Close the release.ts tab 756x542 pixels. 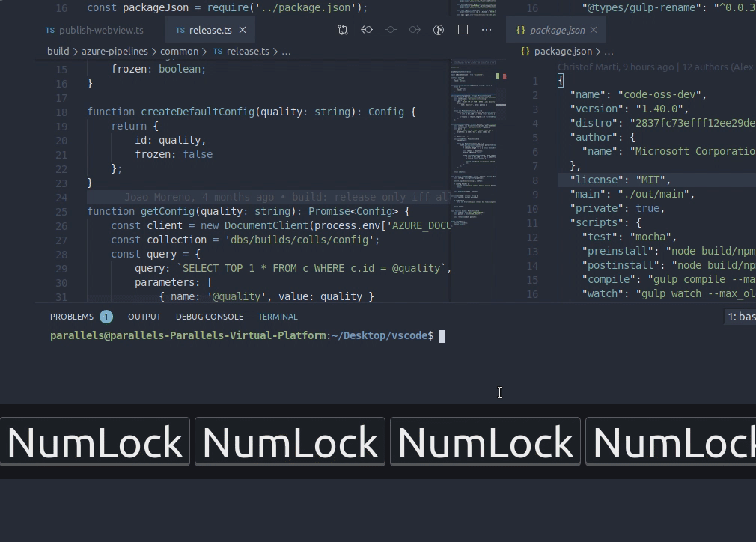point(243,30)
